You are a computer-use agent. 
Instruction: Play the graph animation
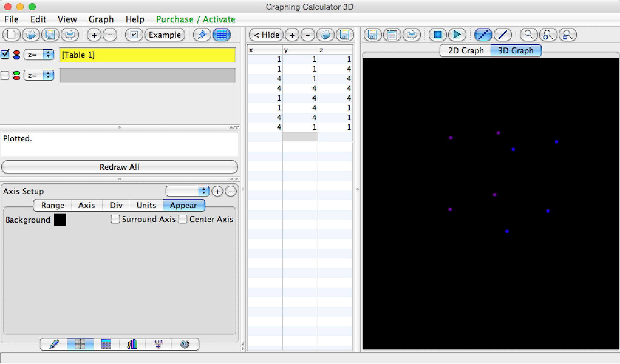[x=457, y=35]
